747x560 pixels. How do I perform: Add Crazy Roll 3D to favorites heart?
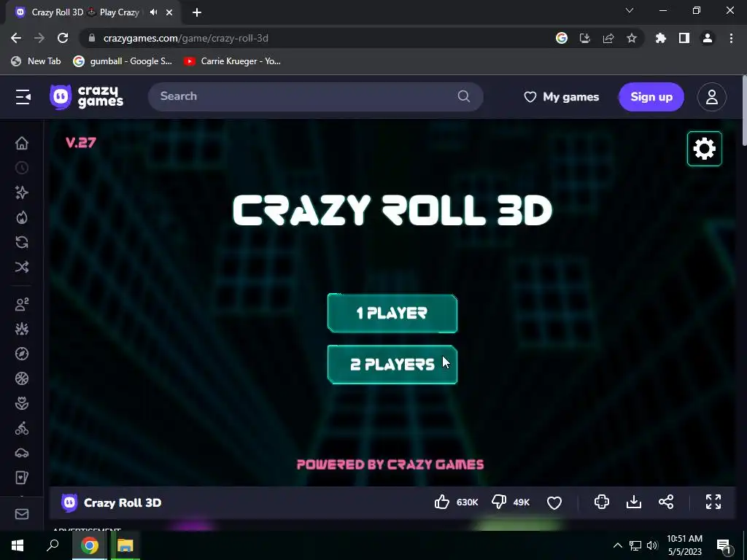554,502
